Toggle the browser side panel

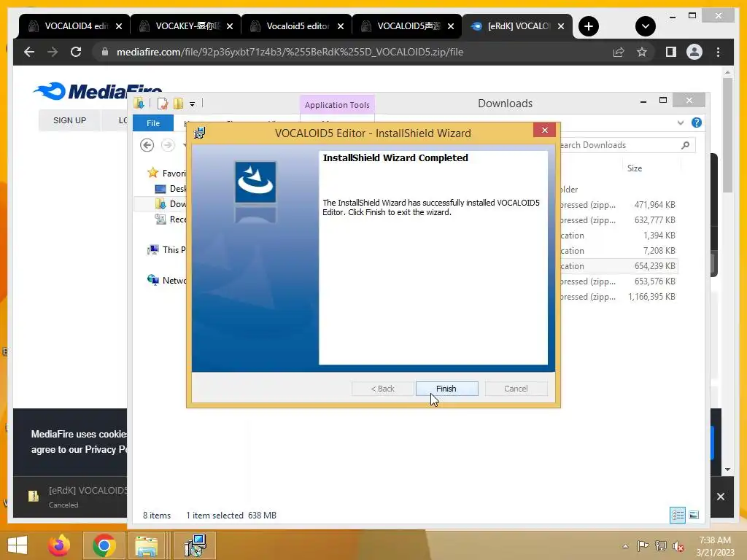tap(671, 52)
